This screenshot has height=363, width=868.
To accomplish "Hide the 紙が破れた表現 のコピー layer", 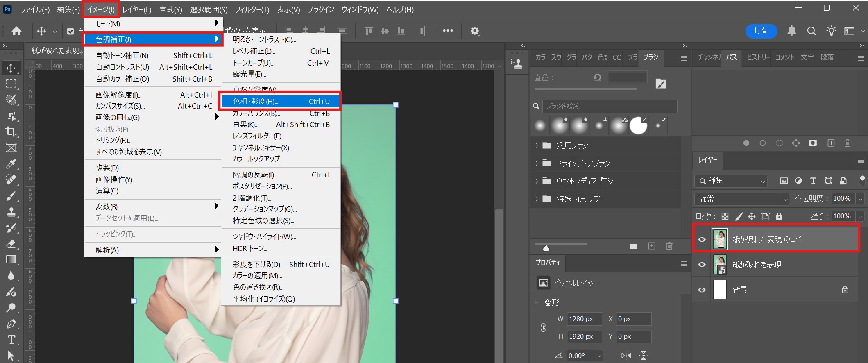I will point(702,239).
